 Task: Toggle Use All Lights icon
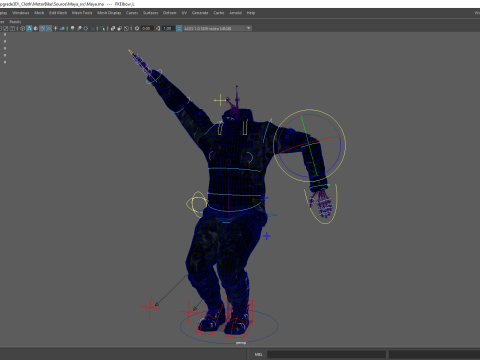[55, 28]
